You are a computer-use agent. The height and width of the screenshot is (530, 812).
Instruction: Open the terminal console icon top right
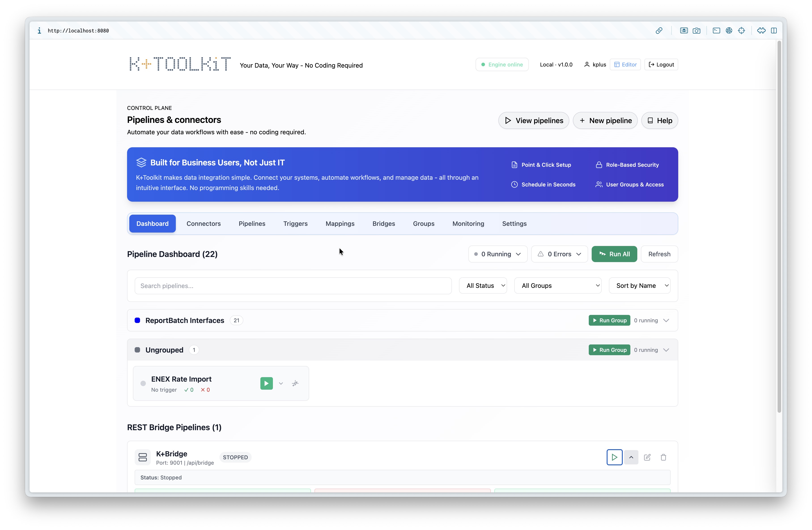pyautogui.click(x=716, y=30)
